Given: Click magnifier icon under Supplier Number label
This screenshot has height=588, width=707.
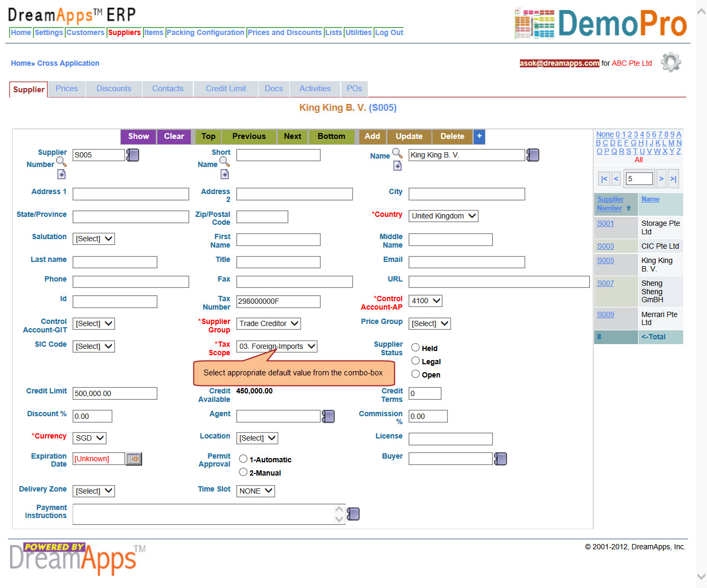Looking at the screenshot, I should coord(61,162).
